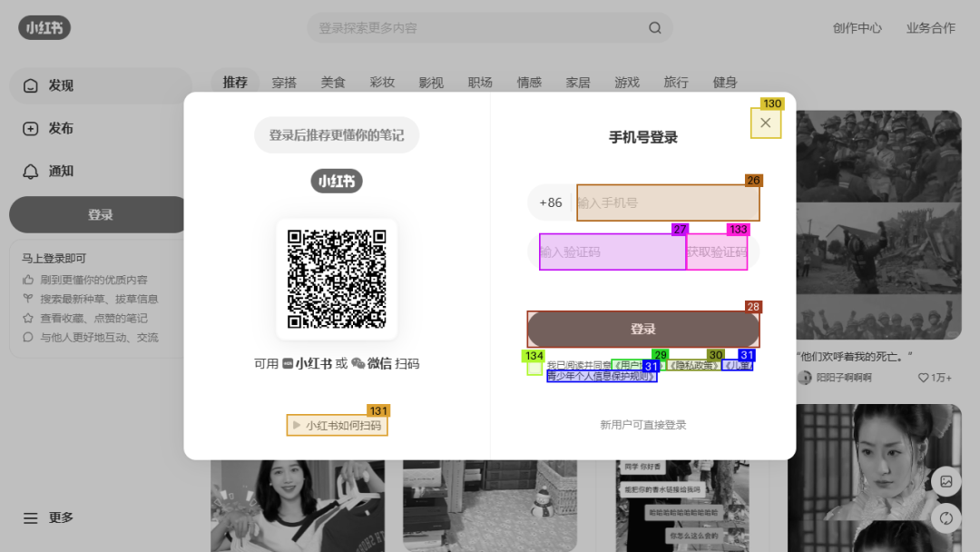Open 发现 in the left sidebar
980x552 pixels.
[x=100, y=85]
